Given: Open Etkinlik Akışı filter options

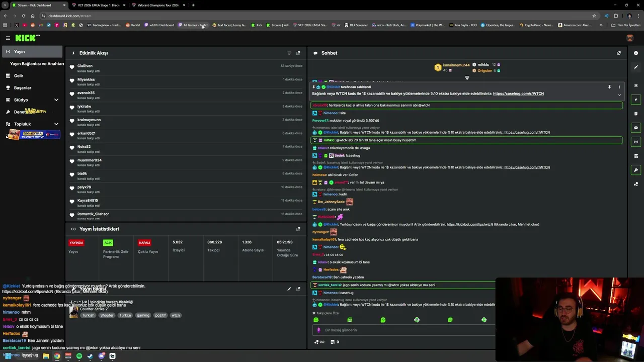Looking at the screenshot, I should pyautogui.click(x=289, y=53).
